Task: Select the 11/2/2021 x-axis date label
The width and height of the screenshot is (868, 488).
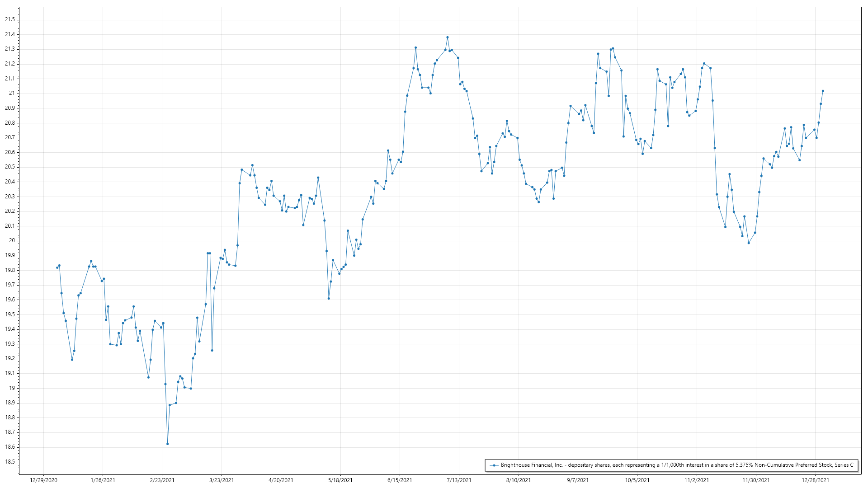Action: 696,480
